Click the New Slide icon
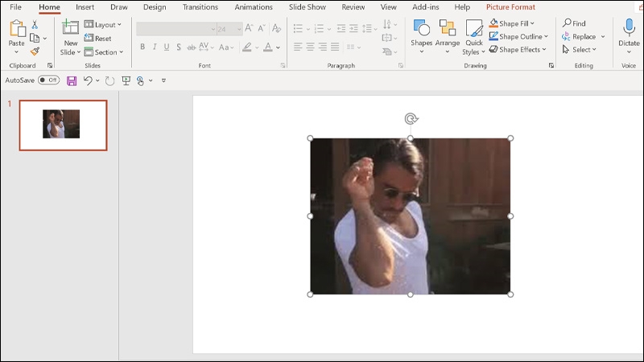This screenshot has height=362, width=644. pyautogui.click(x=70, y=28)
